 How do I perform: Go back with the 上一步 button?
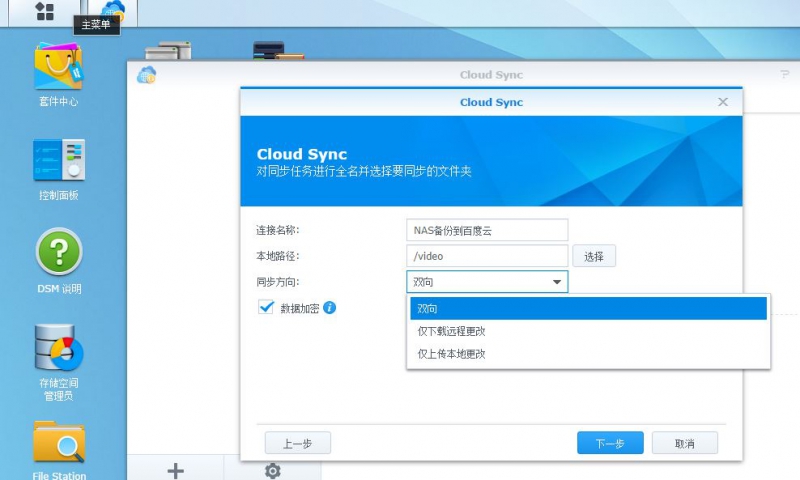(x=297, y=443)
